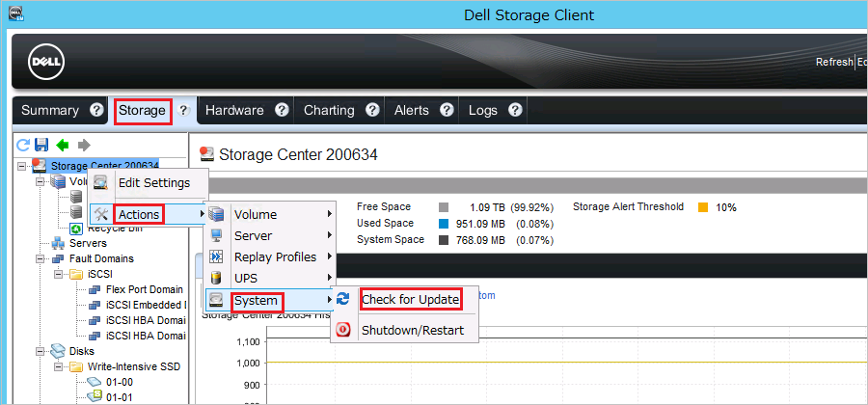Click the 1.09 TB free space value
Viewport: 868px width, 405px height.
[x=488, y=208]
